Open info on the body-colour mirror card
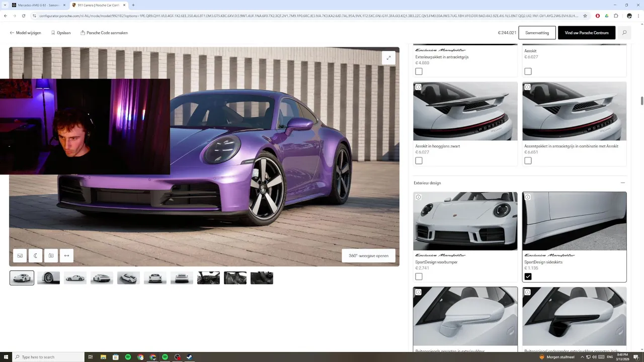The height and width of the screenshot is (362, 644). point(419,292)
